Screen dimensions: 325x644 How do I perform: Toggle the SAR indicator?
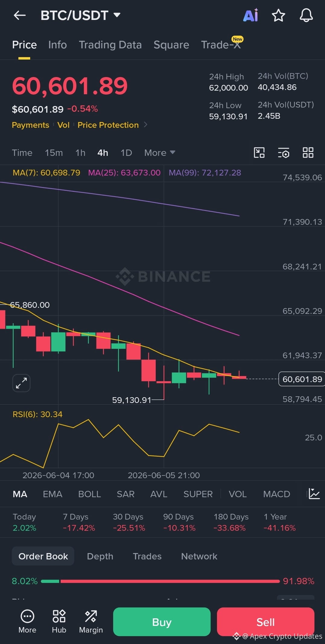coord(126,494)
